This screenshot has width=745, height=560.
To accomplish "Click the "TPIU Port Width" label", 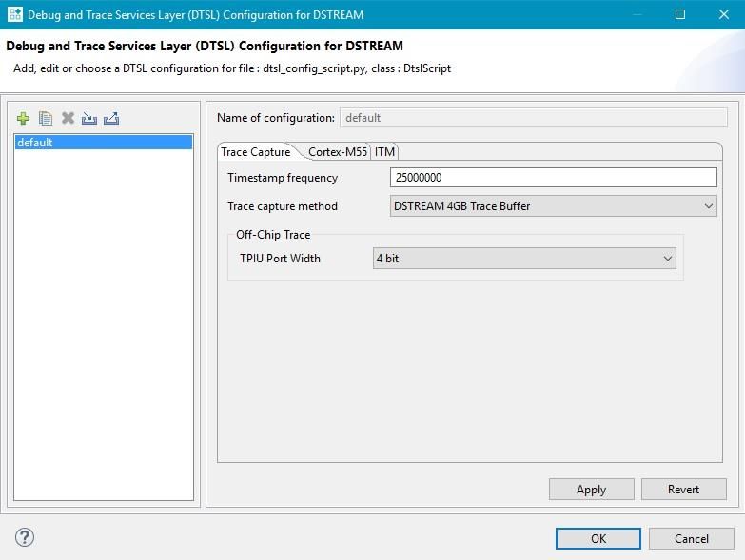I will pyautogui.click(x=281, y=259).
